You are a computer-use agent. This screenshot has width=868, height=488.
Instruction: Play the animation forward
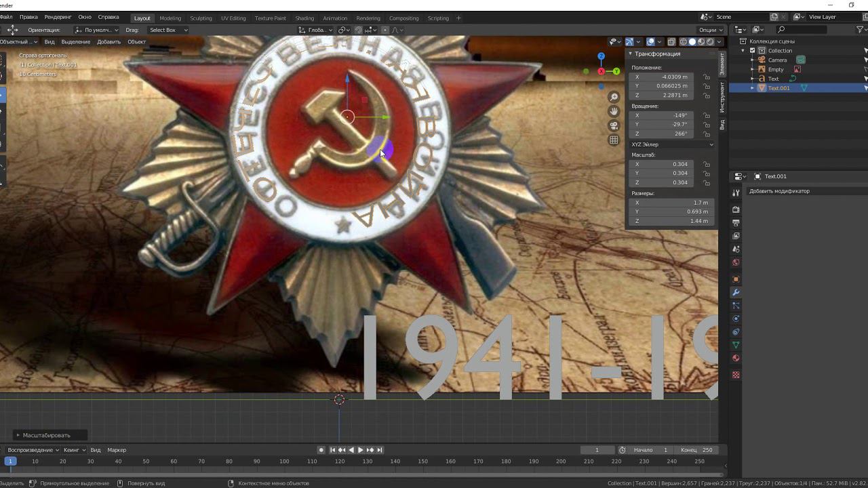[360, 450]
